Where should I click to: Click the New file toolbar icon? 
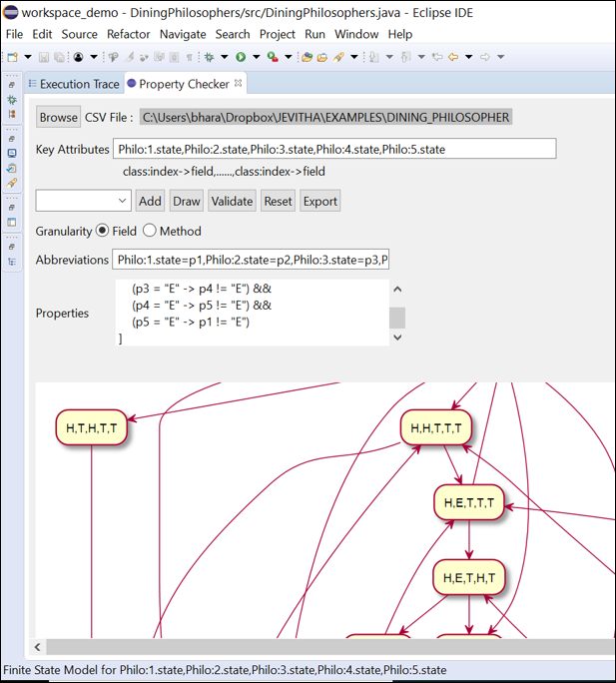12,57
